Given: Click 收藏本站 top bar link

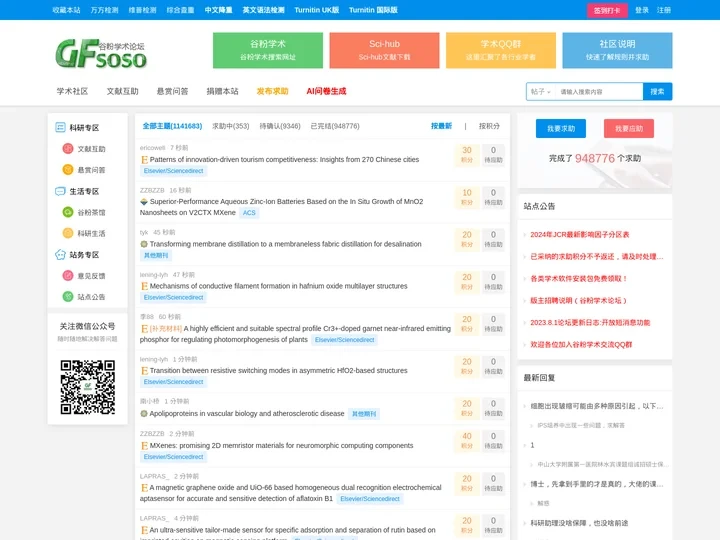Looking at the screenshot, I should tap(66, 10).
